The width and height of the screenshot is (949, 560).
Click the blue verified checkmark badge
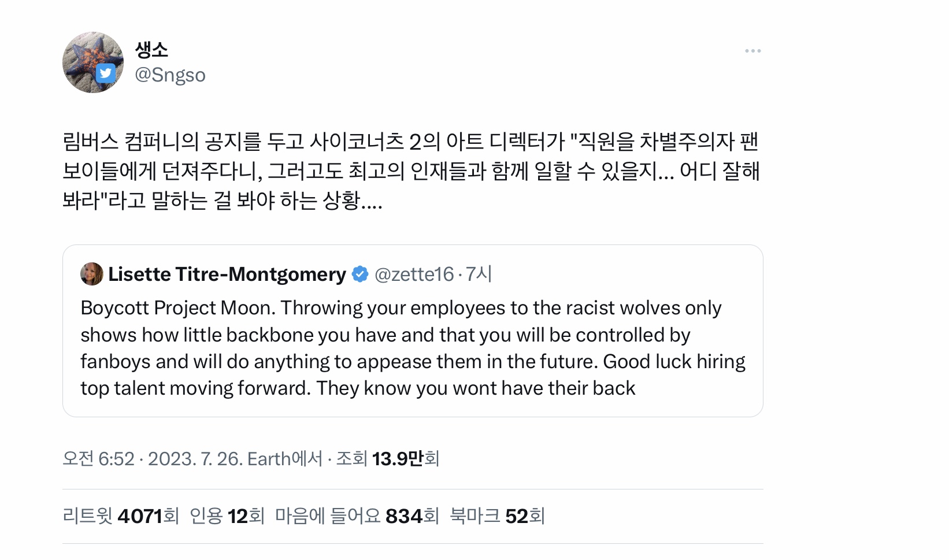click(x=360, y=274)
